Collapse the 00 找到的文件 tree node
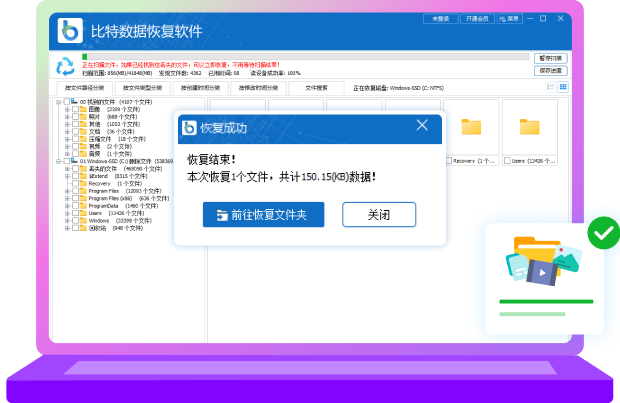This screenshot has height=403, width=620. tap(59, 102)
